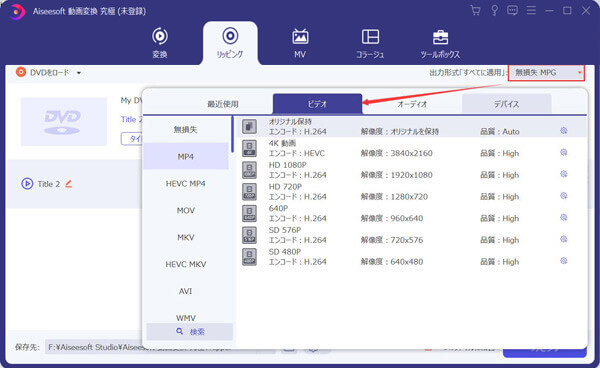Click the 検索 search field
The width and height of the screenshot is (600, 368).
coord(190,332)
